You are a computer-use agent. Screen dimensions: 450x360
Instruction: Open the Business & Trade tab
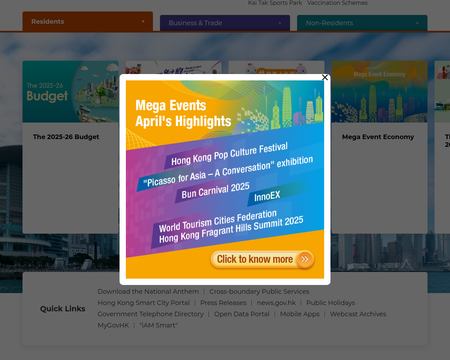(225, 23)
